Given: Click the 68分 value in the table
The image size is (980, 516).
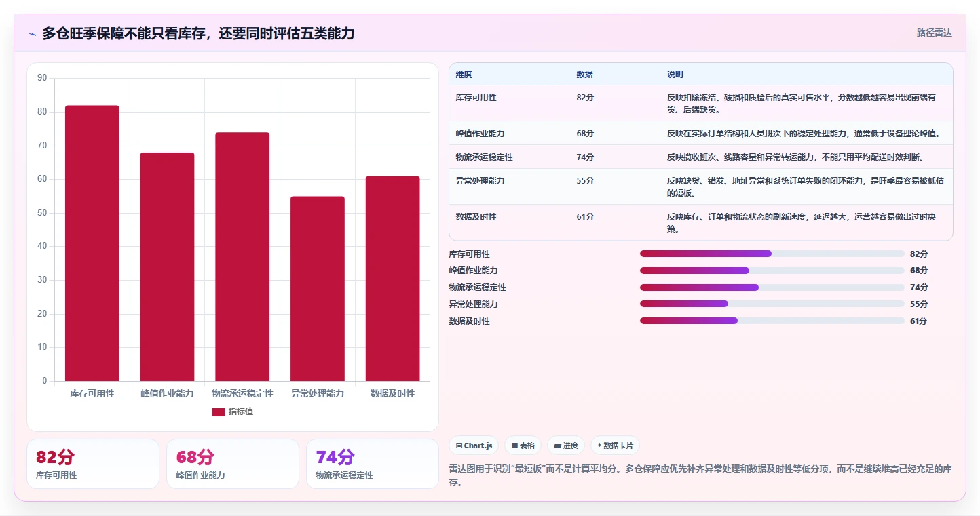Looking at the screenshot, I should 585,133.
